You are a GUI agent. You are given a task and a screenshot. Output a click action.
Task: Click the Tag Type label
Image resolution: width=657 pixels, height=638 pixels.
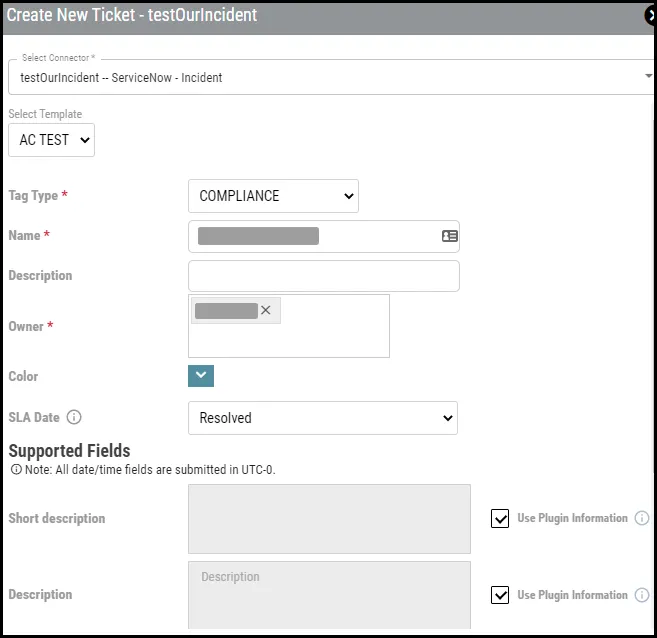(x=33, y=196)
